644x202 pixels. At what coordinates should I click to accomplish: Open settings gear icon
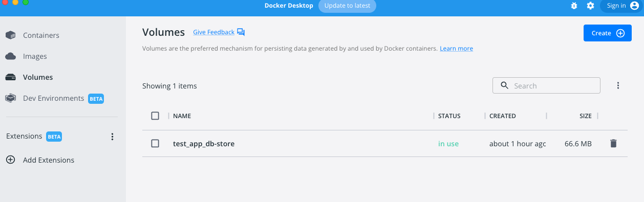(590, 6)
